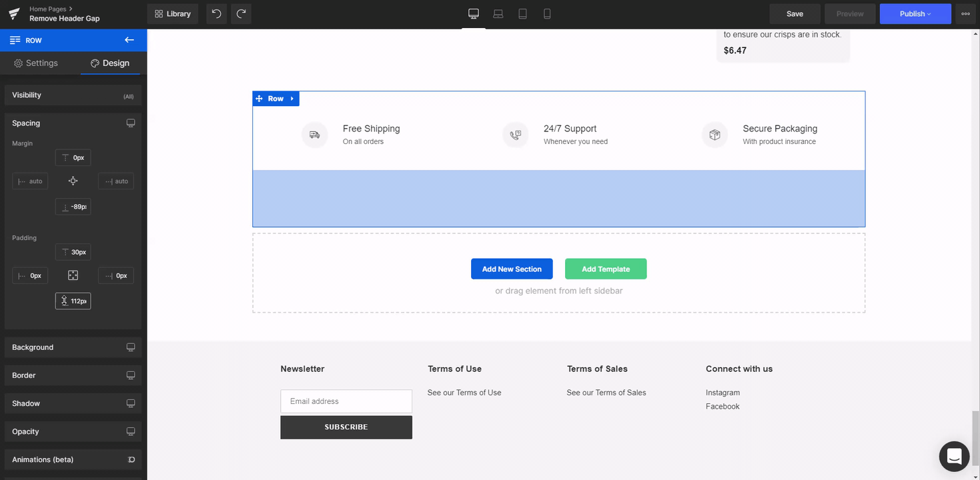Open the Publish dropdown
This screenshot has width=980, height=480.
tap(915, 13)
